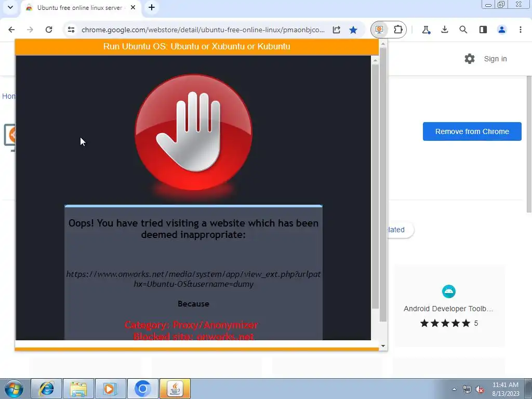Open Chrome three-dot menu
The width and height of the screenshot is (532, 399).
(521, 30)
